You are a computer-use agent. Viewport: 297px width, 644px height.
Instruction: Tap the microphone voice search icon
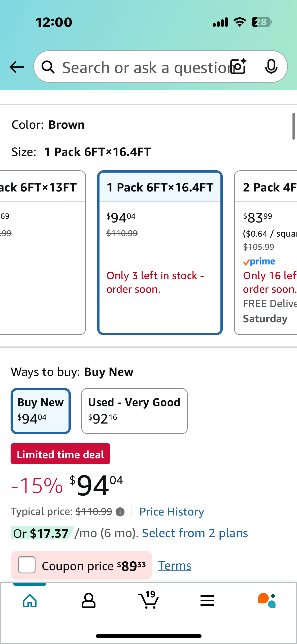[271, 67]
